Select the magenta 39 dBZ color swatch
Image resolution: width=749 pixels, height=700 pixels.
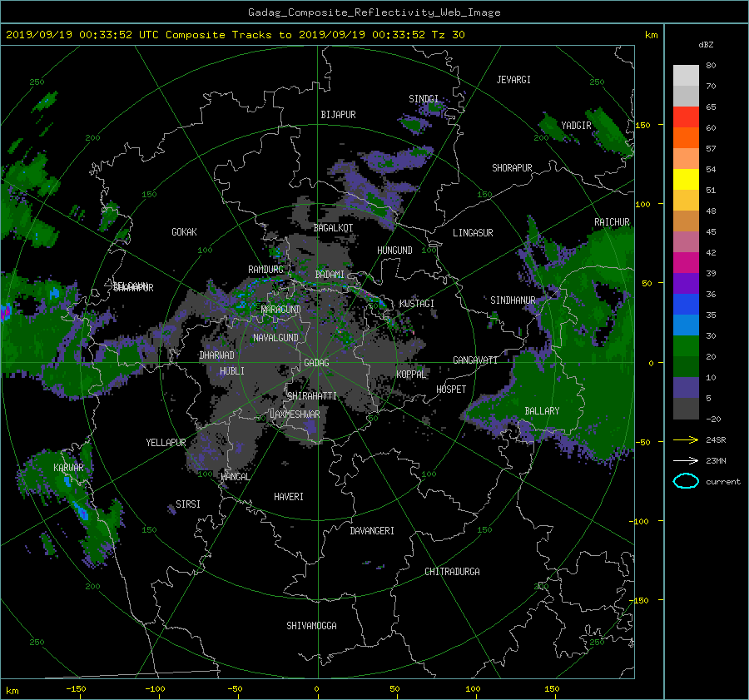686,263
